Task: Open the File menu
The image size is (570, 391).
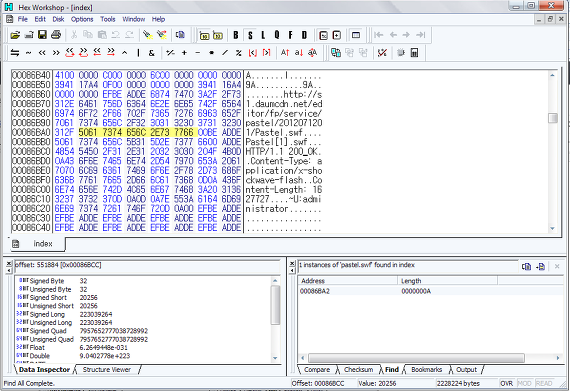Action: [23, 19]
